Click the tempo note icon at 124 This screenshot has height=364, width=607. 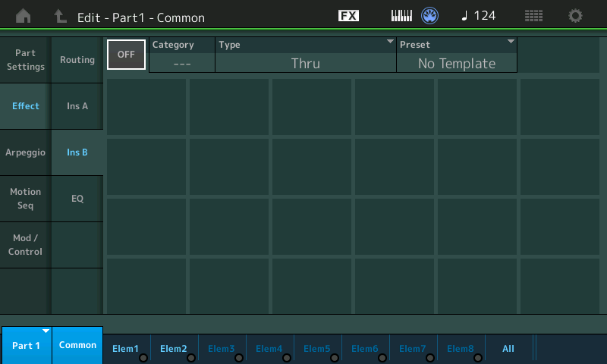pyautogui.click(x=464, y=16)
